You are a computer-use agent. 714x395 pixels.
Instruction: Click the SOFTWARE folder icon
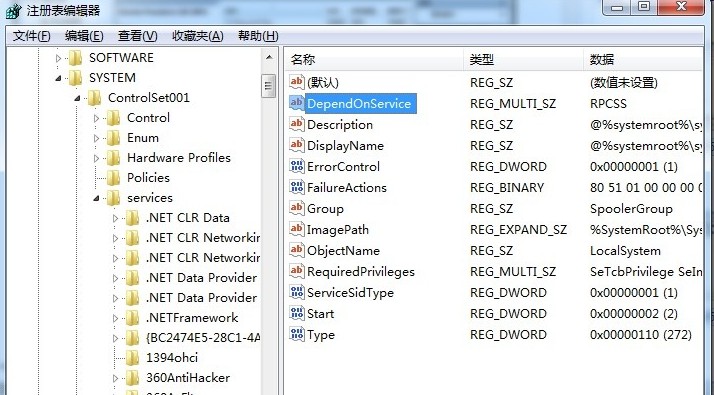(x=75, y=58)
